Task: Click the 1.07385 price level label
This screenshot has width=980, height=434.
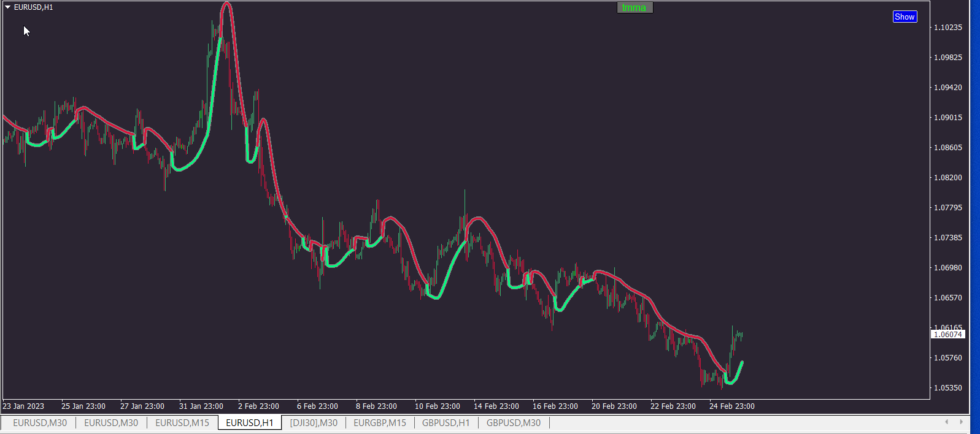Action: 948,237
